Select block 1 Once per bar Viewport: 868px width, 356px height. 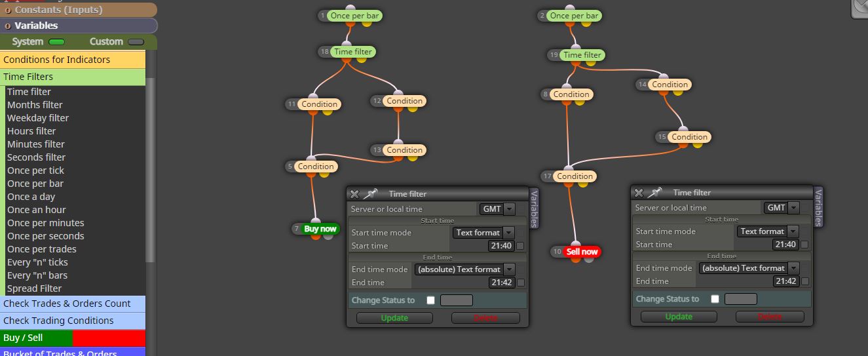click(x=354, y=15)
